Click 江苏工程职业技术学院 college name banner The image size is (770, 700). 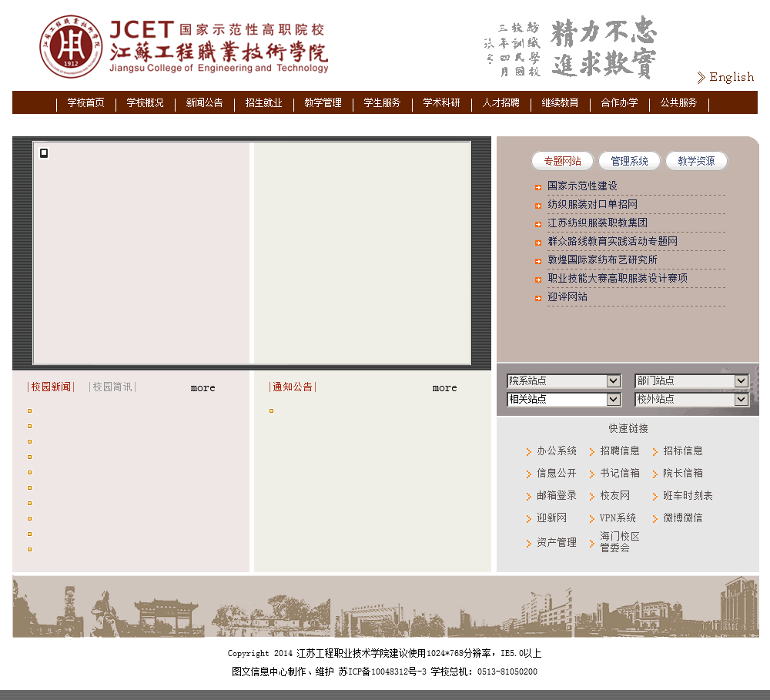coord(219,47)
